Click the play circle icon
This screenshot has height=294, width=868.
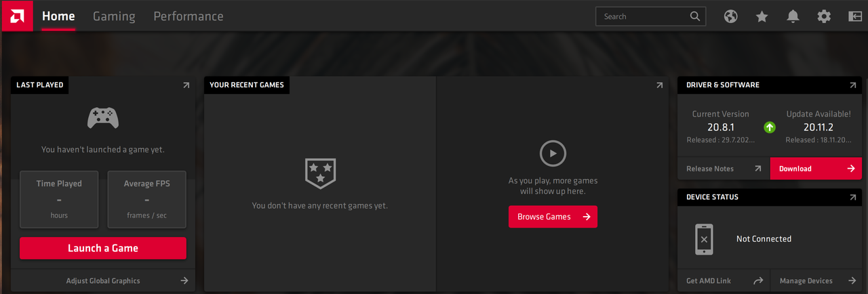click(553, 154)
